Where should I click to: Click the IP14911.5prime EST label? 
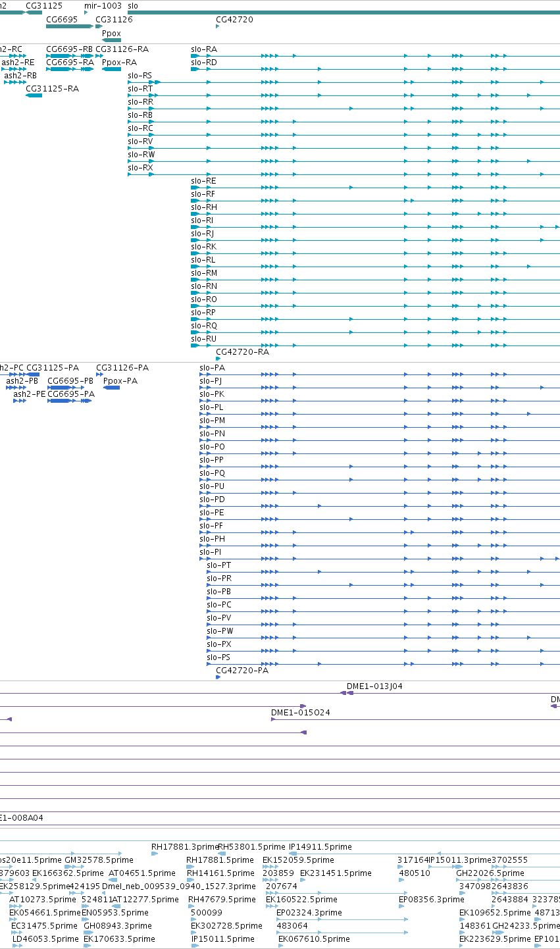320,847
